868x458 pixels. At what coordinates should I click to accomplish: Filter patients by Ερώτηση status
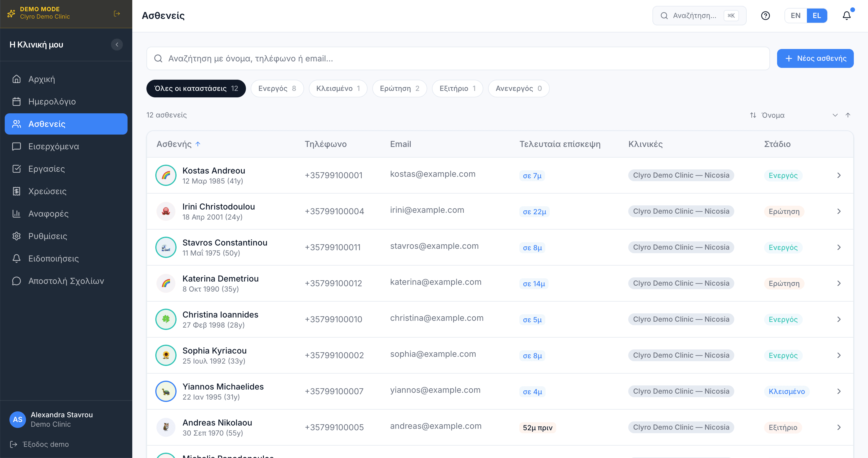[400, 89]
